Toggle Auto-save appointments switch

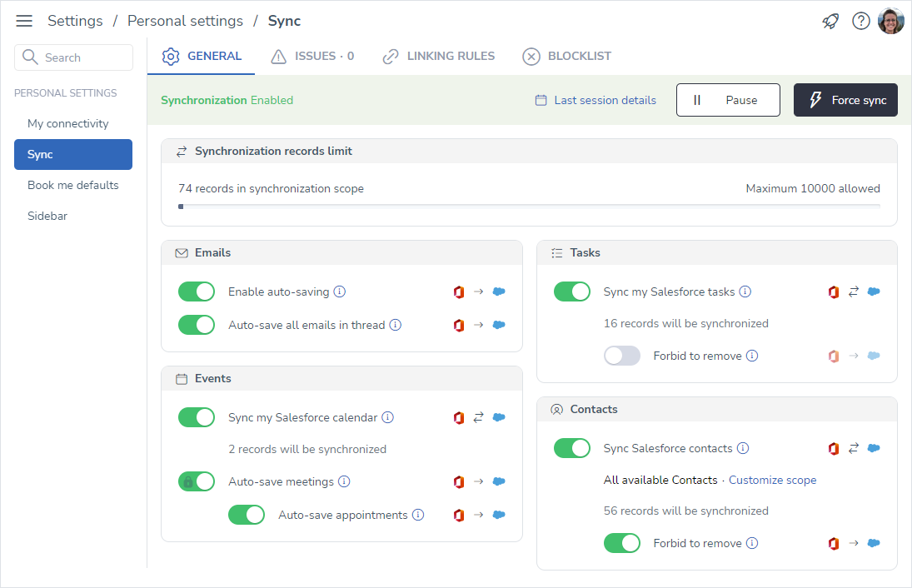(x=247, y=515)
